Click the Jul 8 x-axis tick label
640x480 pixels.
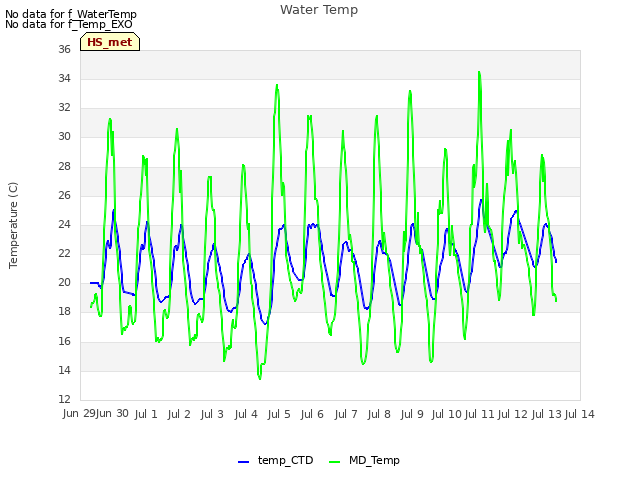pos(379,414)
